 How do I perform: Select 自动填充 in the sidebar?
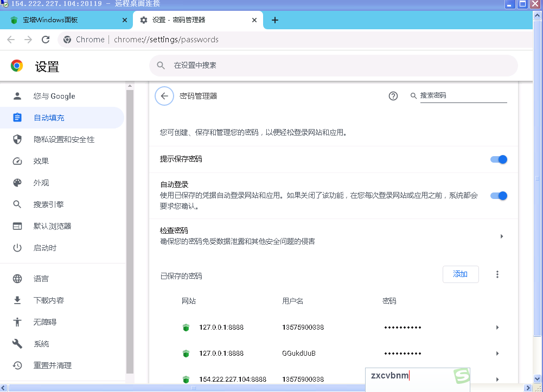[62, 118]
